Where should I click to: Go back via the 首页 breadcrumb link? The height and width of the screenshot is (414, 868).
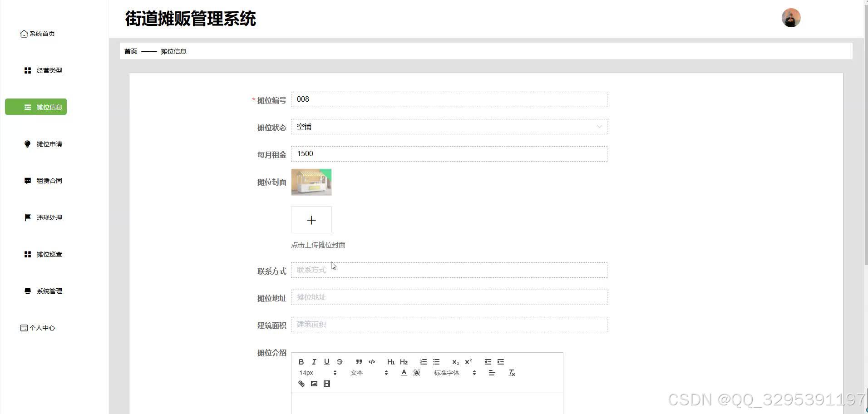(x=130, y=51)
